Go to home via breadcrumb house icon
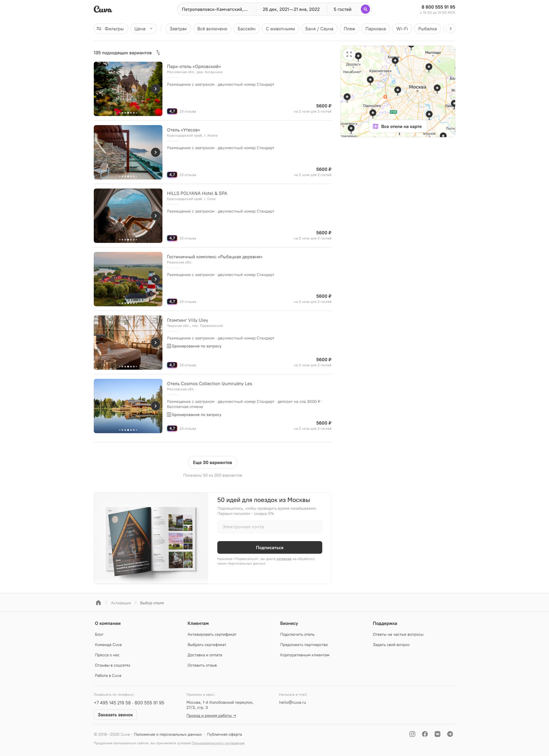The image size is (549, 756). (98, 603)
